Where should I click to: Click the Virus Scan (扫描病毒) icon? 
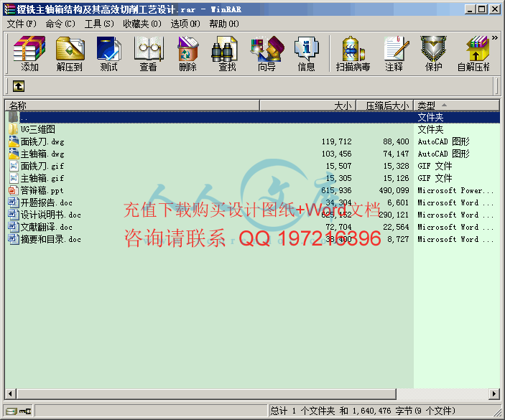353,53
